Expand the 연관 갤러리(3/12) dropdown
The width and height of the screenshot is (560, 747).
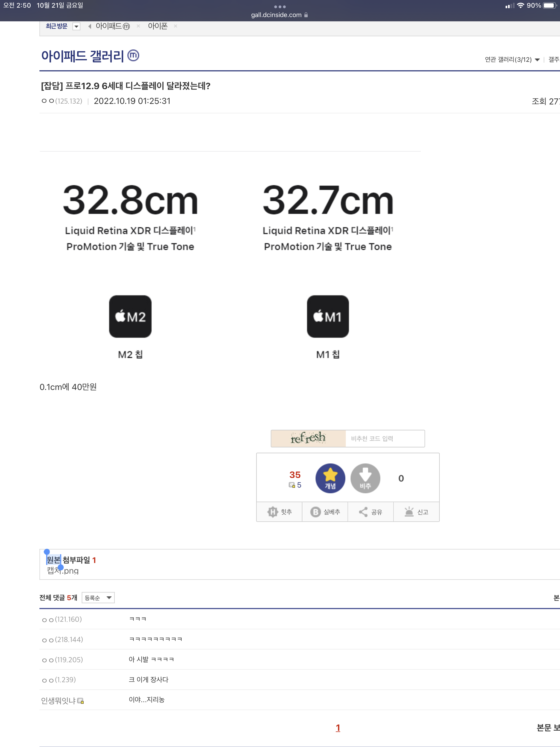[537, 60]
